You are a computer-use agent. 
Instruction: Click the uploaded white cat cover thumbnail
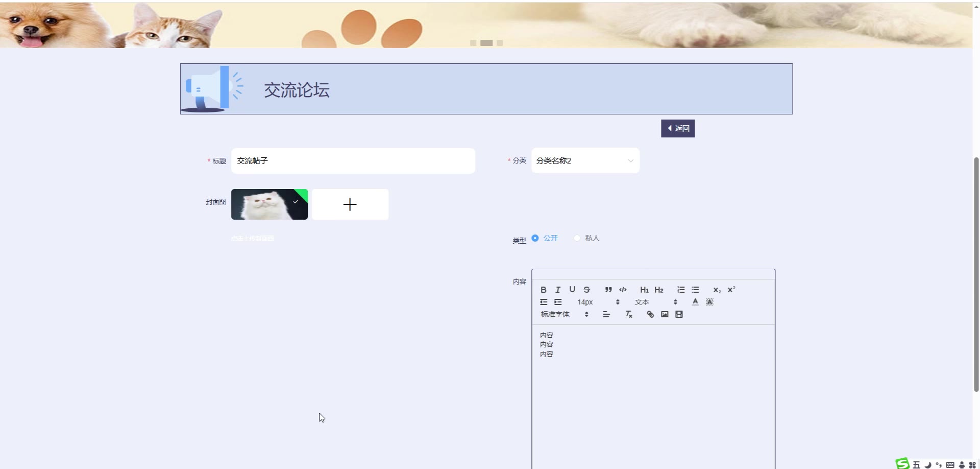coord(269,204)
